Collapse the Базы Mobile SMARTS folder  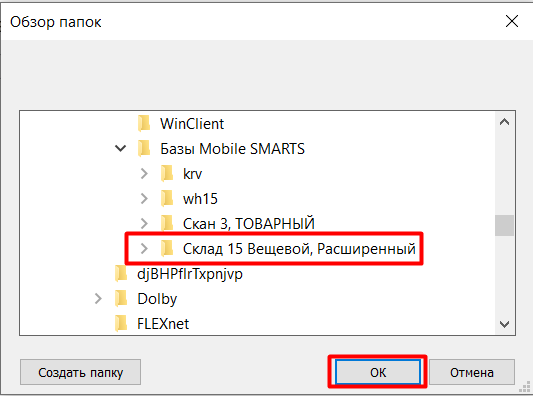click(121, 149)
